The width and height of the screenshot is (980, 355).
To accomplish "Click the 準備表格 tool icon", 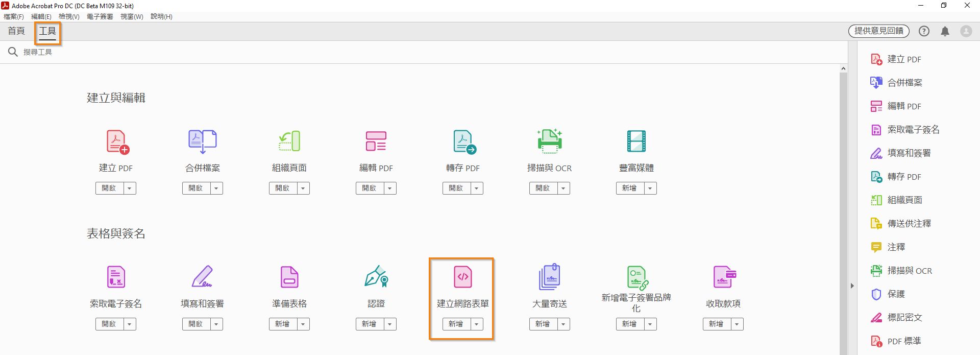I will point(289,277).
